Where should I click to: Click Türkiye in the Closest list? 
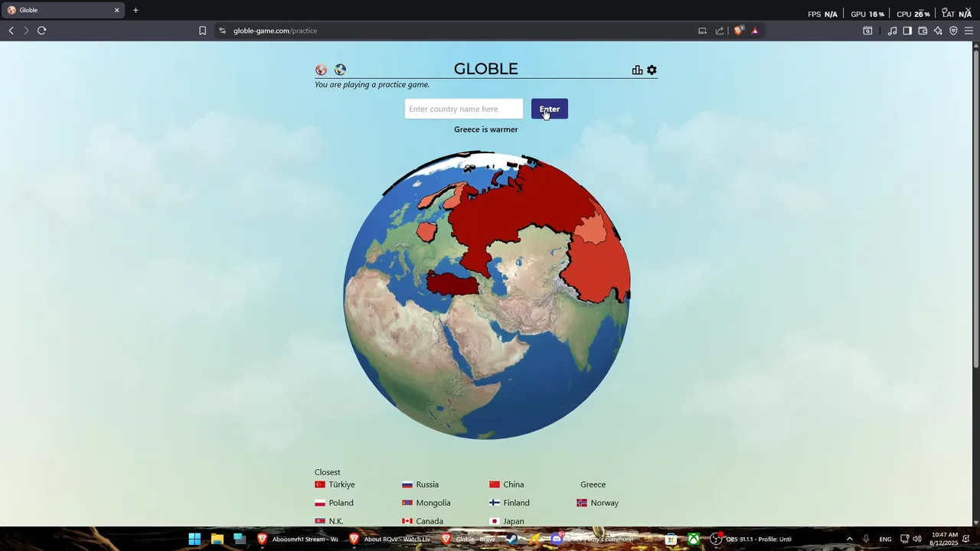pyautogui.click(x=335, y=484)
